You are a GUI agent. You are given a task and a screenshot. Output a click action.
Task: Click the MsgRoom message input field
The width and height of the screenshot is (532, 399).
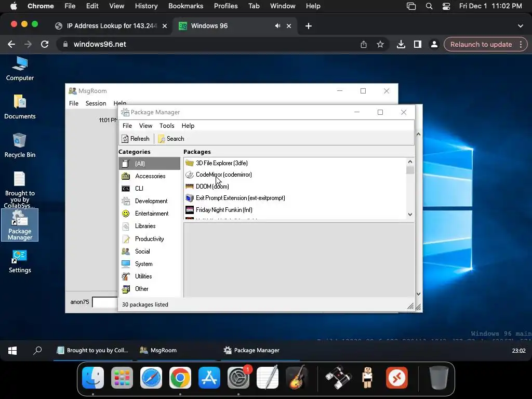click(105, 302)
